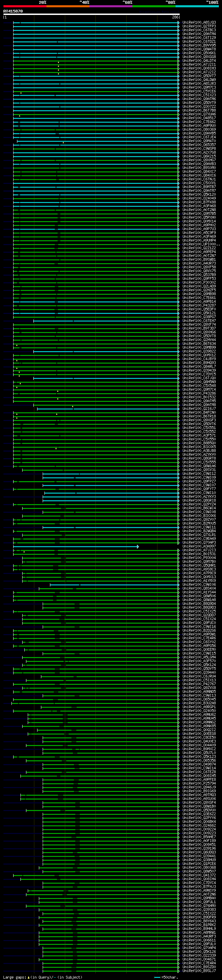The width and height of the screenshot is (222, 980).
Task: Click the UniRef100_Q9XGG8 label
Action: tap(199, 57)
